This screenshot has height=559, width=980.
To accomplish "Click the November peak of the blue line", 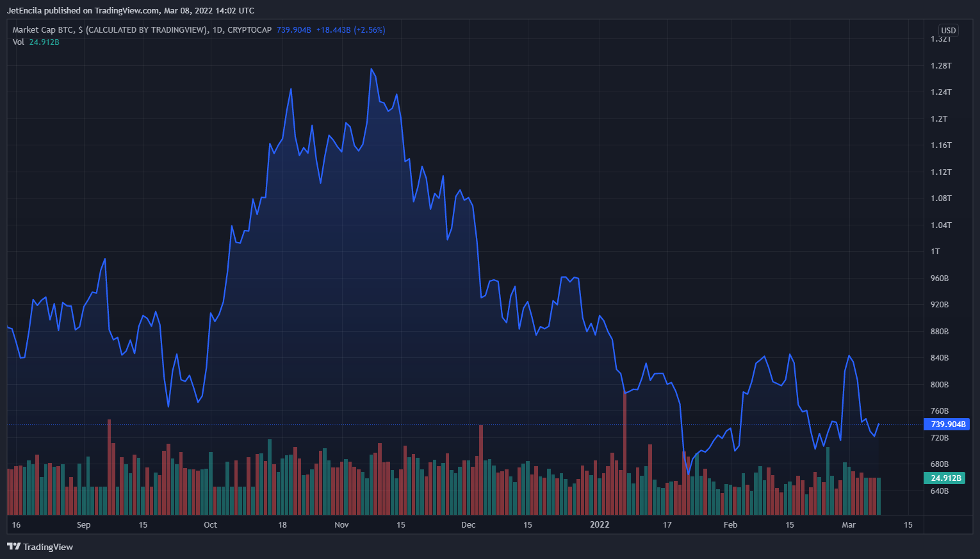I will pos(372,69).
